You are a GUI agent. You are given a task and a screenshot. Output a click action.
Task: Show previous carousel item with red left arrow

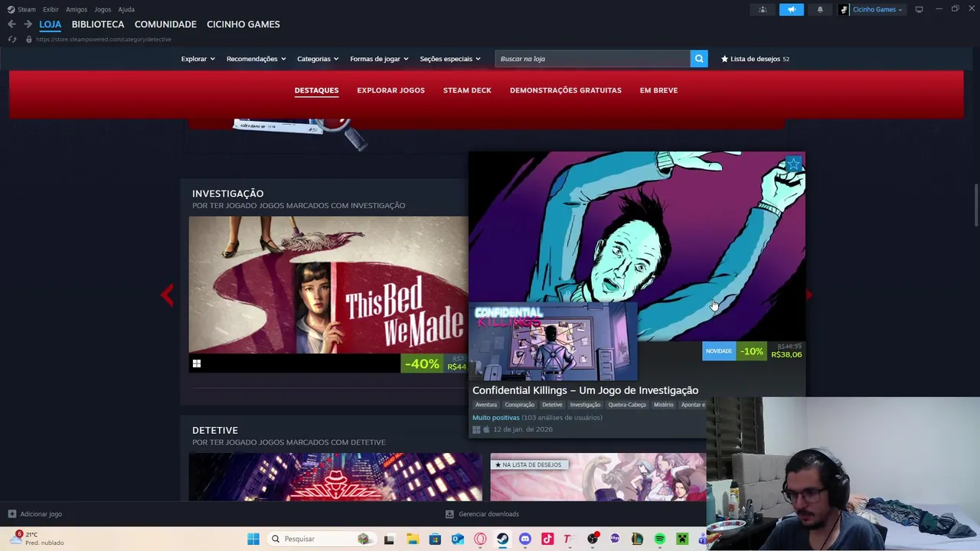tap(167, 295)
